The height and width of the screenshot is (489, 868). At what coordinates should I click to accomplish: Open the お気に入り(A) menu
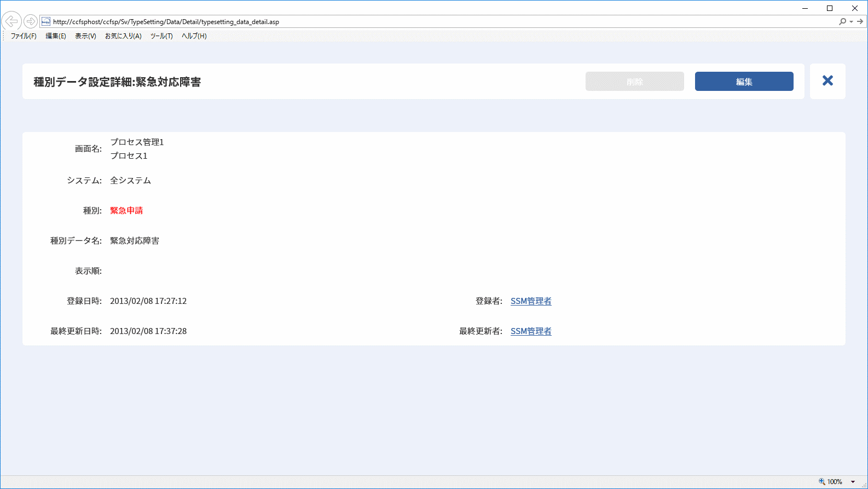tap(123, 36)
